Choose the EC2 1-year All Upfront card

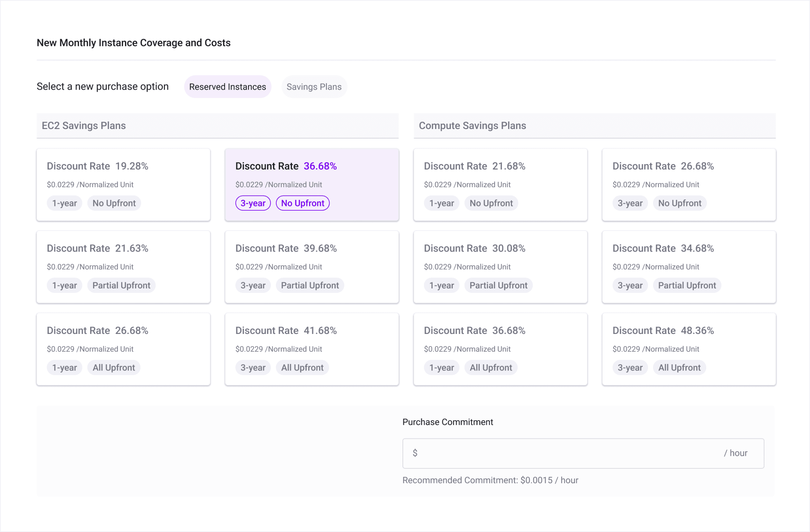coord(123,349)
